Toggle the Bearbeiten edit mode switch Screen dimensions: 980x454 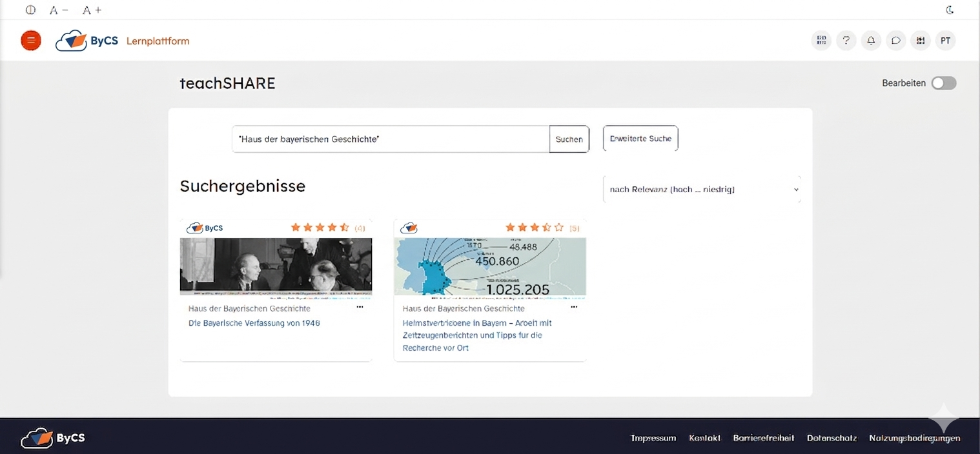(x=943, y=83)
